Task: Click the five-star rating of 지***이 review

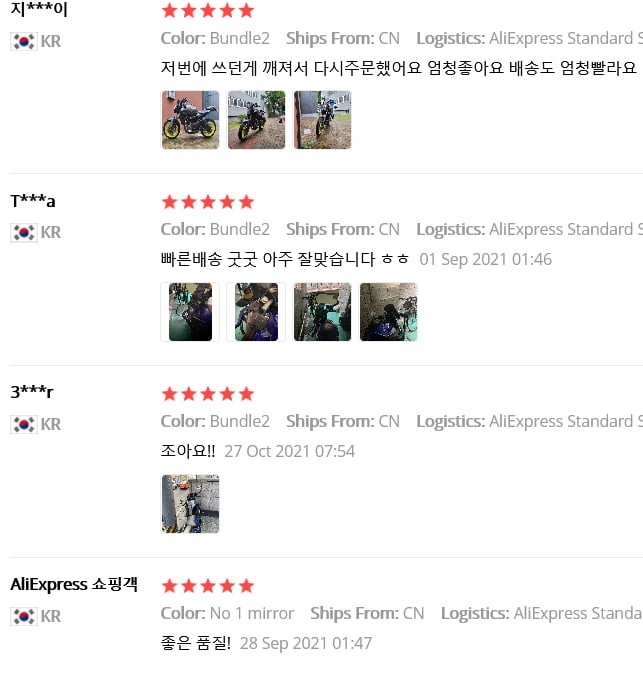Action: pyautogui.click(x=208, y=10)
